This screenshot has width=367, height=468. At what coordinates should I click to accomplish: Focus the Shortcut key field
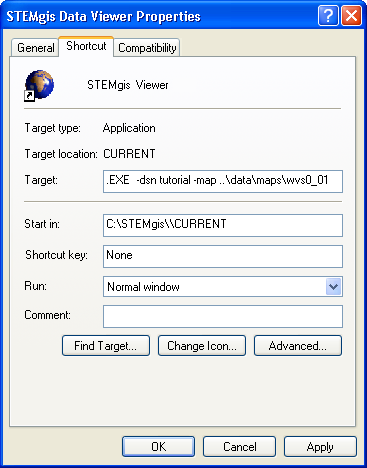point(223,256)
